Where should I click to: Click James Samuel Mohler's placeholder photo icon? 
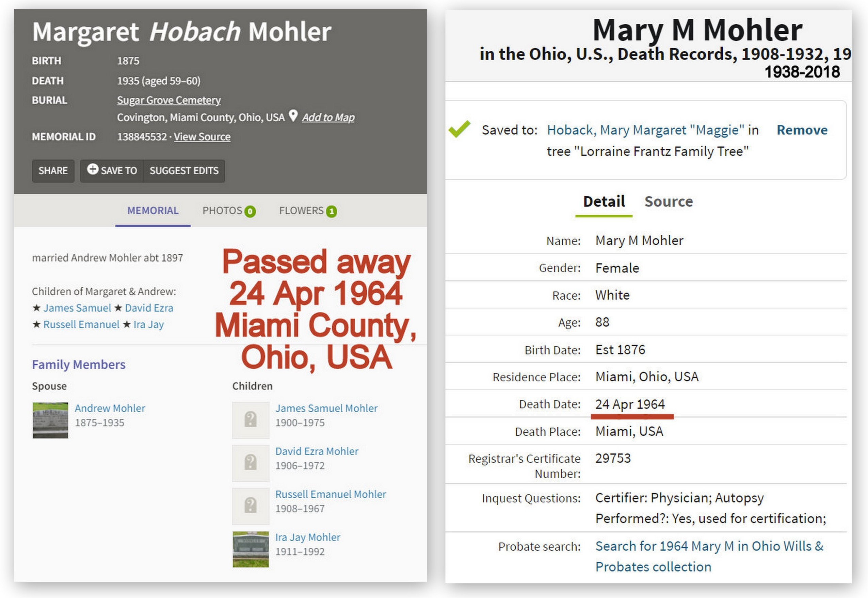251,420
